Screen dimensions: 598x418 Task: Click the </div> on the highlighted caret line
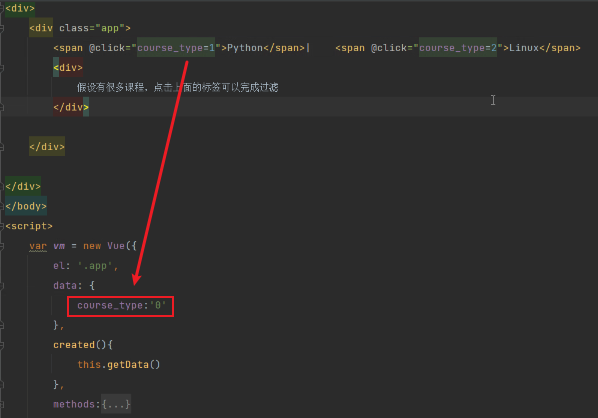coord(71,107)
